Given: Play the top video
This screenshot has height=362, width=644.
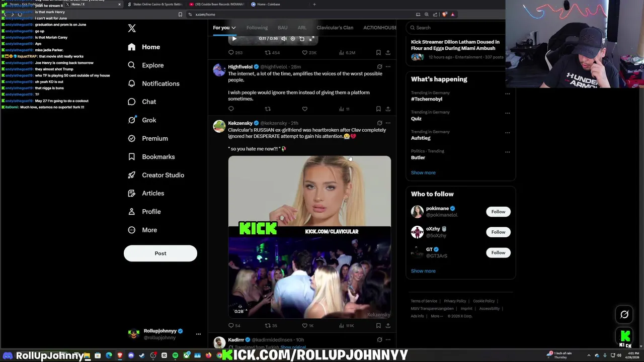Looking at the screenshot, I should (x=234, y=39).
